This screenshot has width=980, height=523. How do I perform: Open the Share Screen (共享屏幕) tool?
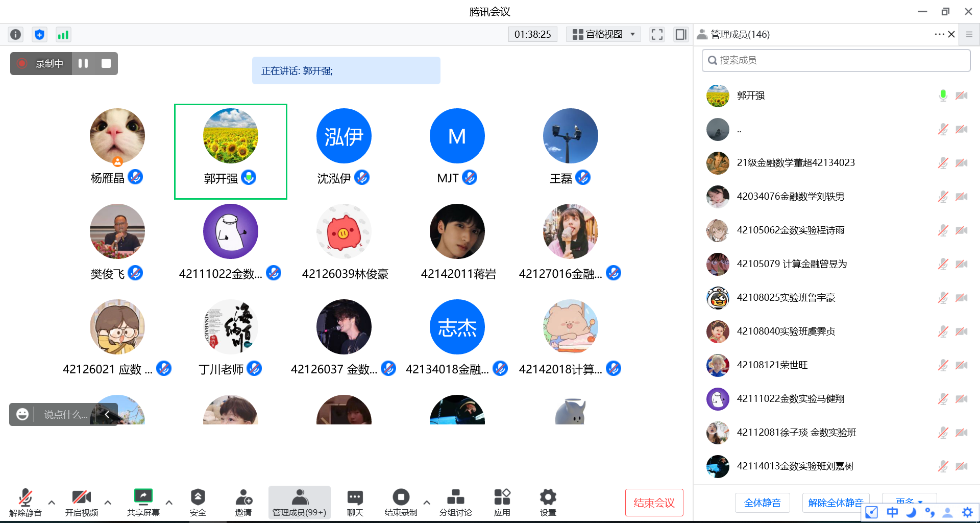tap(143, 503)
